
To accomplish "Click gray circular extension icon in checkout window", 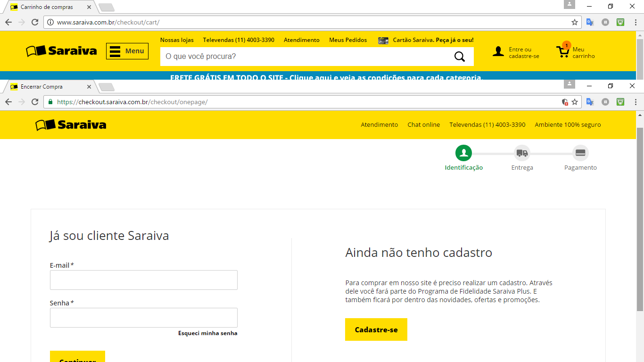I will (605, 102).
